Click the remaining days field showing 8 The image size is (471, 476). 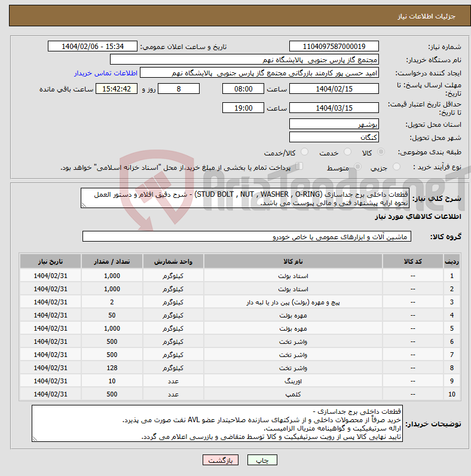point(179,89)
